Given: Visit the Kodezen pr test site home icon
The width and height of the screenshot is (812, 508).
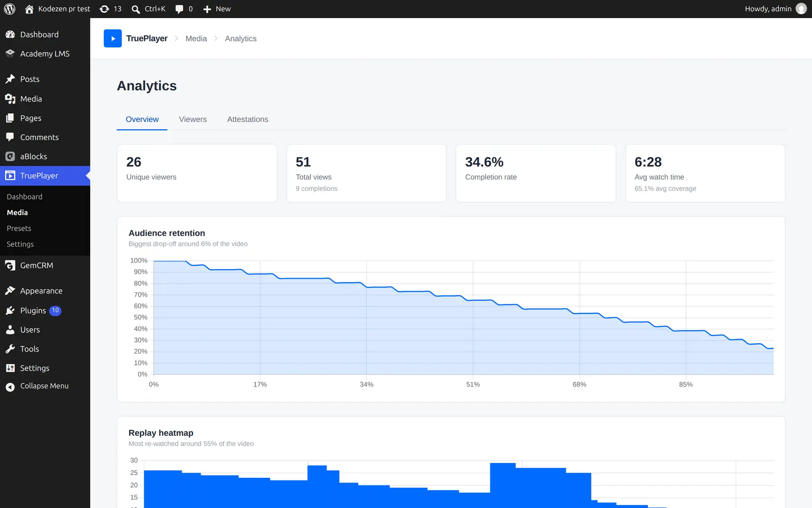Looking at the screenshot, I should [29, 9].
